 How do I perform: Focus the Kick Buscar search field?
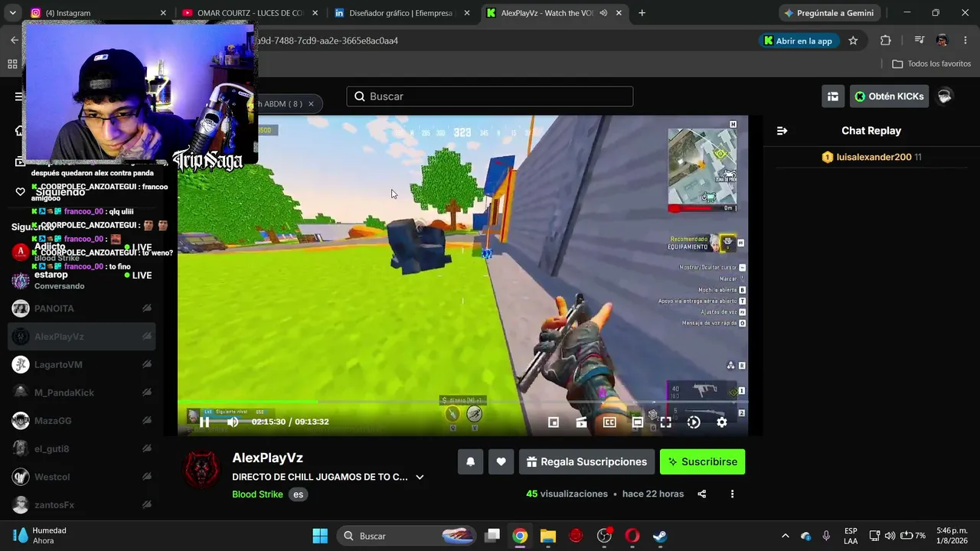[x=490, y=96]
